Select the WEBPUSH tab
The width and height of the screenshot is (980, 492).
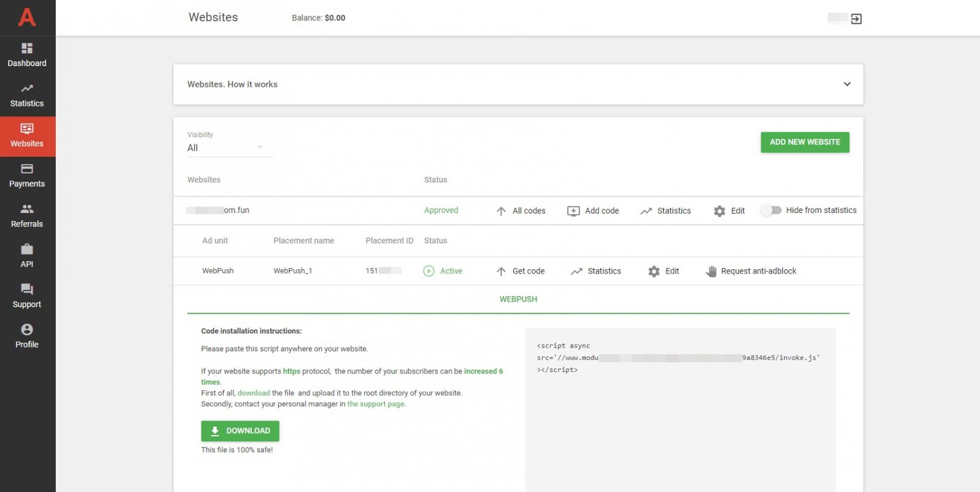pyautogui.click(x=518, y=299)
